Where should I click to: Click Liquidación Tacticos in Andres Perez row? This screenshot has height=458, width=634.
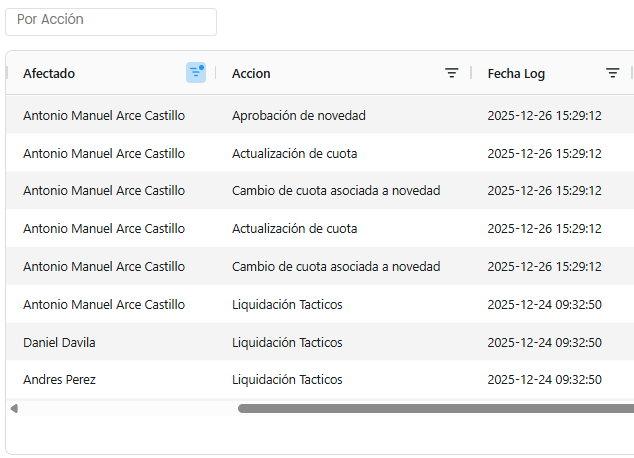[287, 380]
